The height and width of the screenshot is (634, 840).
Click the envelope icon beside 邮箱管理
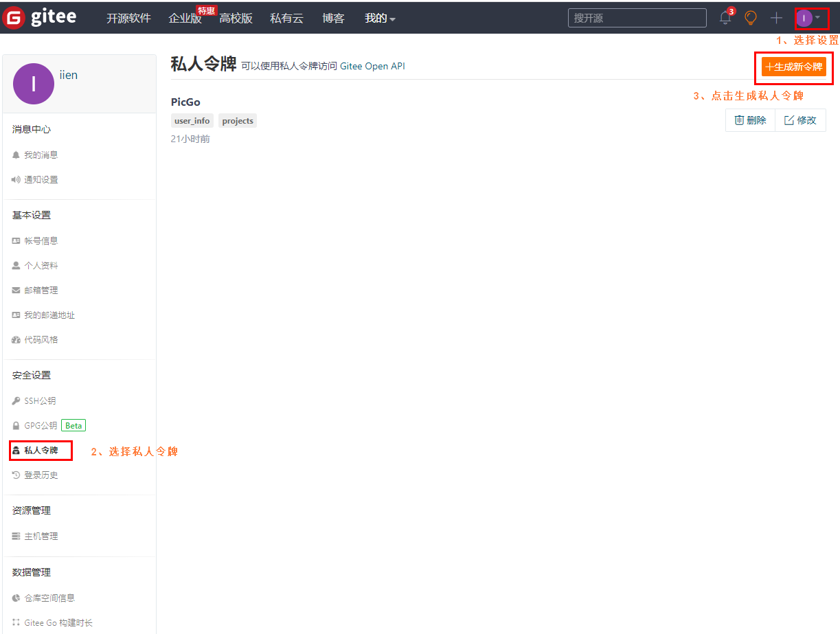16,291
